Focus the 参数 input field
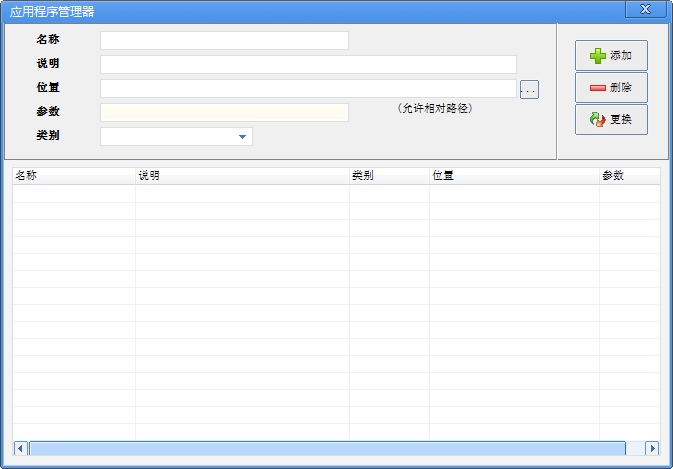Viewport: 673px width, 469px height. pos(224,112)
